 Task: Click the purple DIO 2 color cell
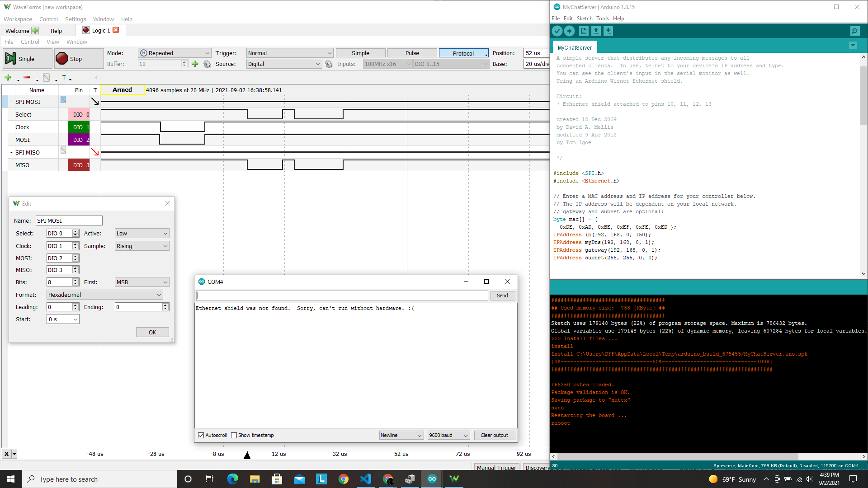[79, 140]
